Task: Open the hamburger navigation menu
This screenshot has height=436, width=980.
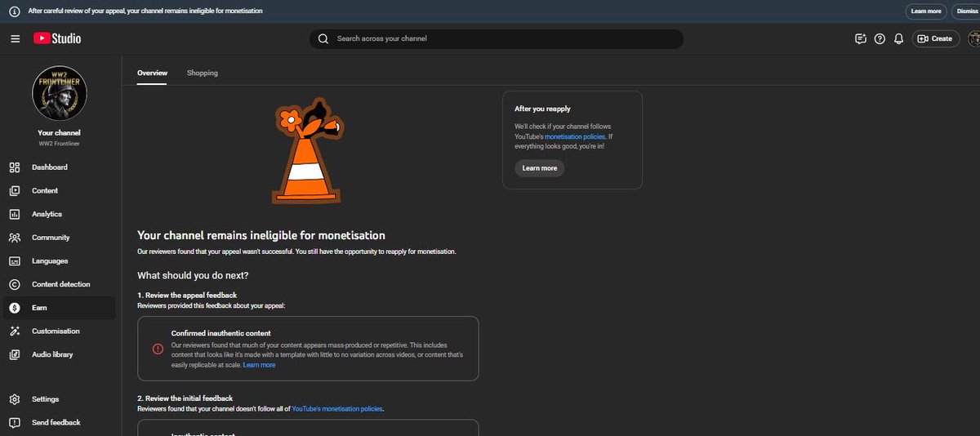Action: tap(15, 38)
